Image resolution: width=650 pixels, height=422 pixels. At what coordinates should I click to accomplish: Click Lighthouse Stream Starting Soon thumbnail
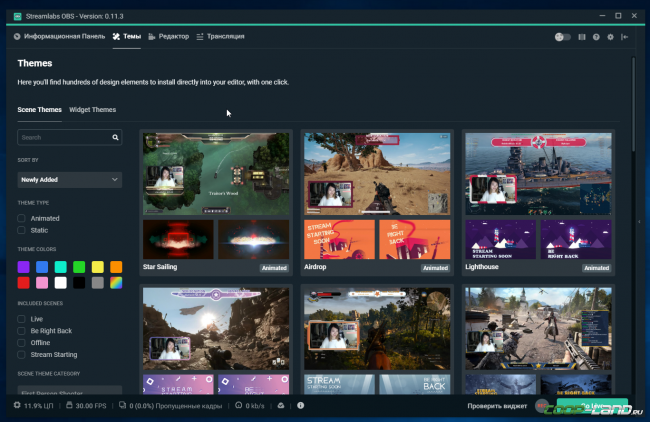pyautogui.click(x=500, y=240)
